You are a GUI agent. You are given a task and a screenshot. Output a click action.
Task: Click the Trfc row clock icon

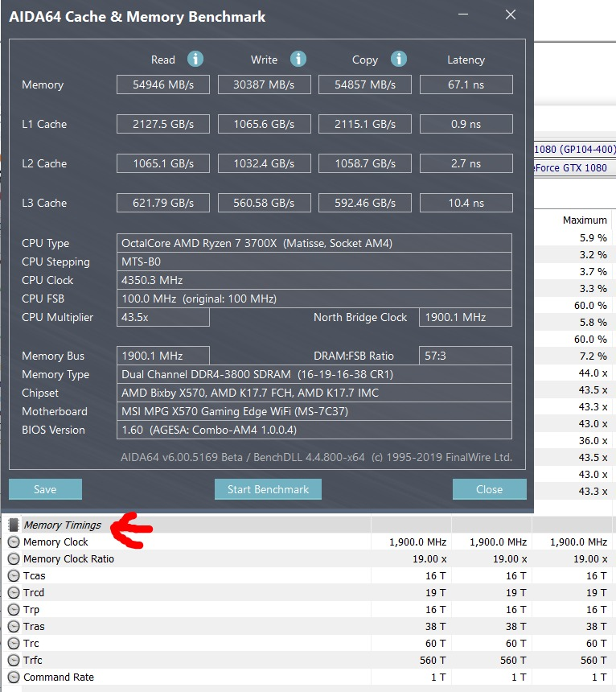(x=14, y=661)
